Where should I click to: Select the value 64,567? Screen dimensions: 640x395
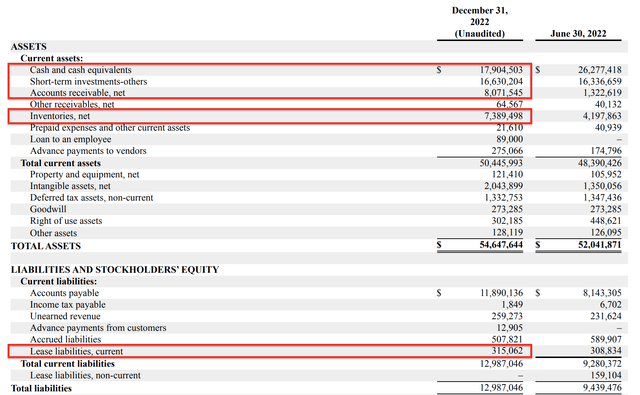(x=509, y=104)
